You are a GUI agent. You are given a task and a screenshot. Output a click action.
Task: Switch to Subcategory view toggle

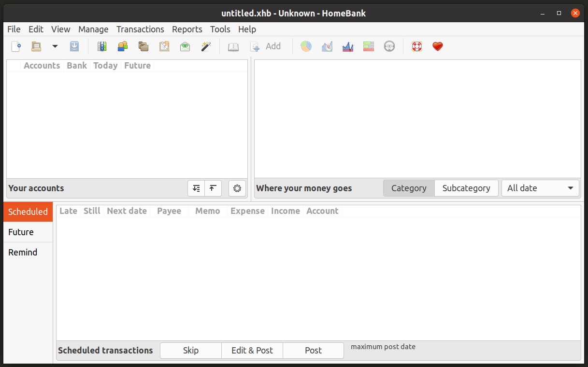466,188
